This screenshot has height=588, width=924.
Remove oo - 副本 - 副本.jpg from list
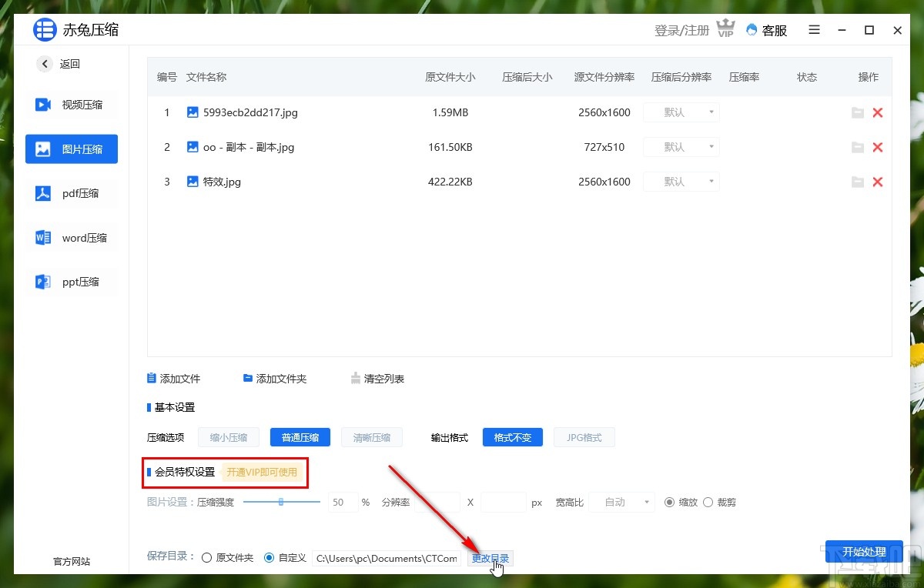coord(877,147)
